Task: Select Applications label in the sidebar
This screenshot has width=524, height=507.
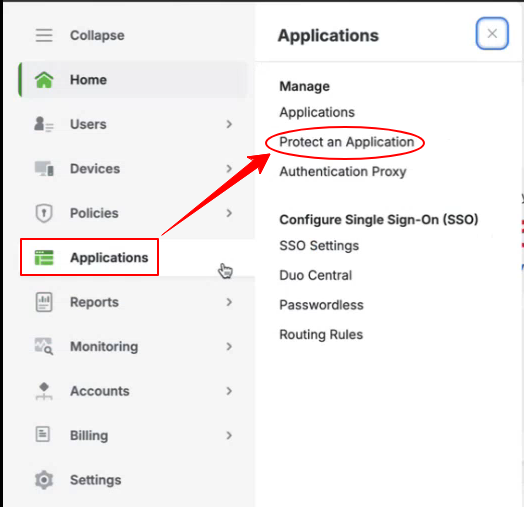Action: tap(109, 257)
